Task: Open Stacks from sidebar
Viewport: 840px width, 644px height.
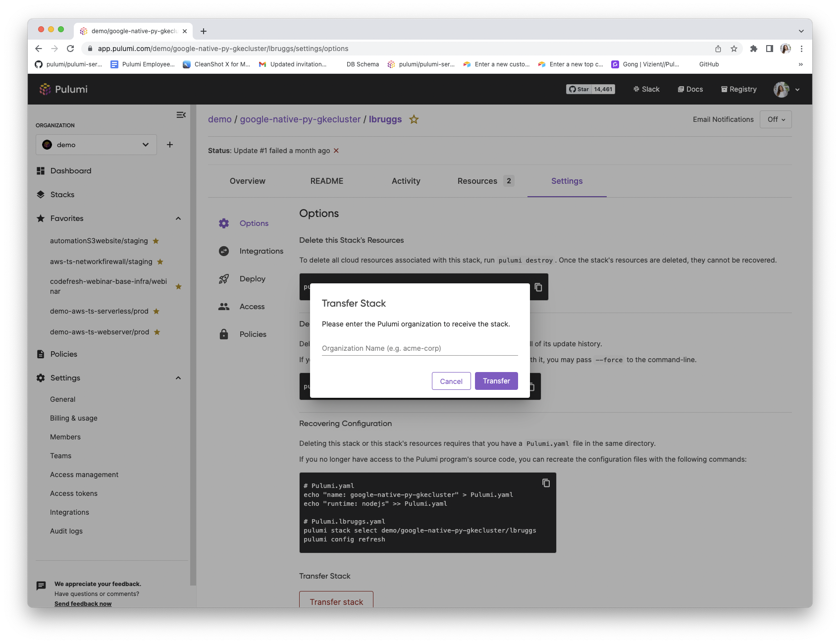Action: coord(62,195)
